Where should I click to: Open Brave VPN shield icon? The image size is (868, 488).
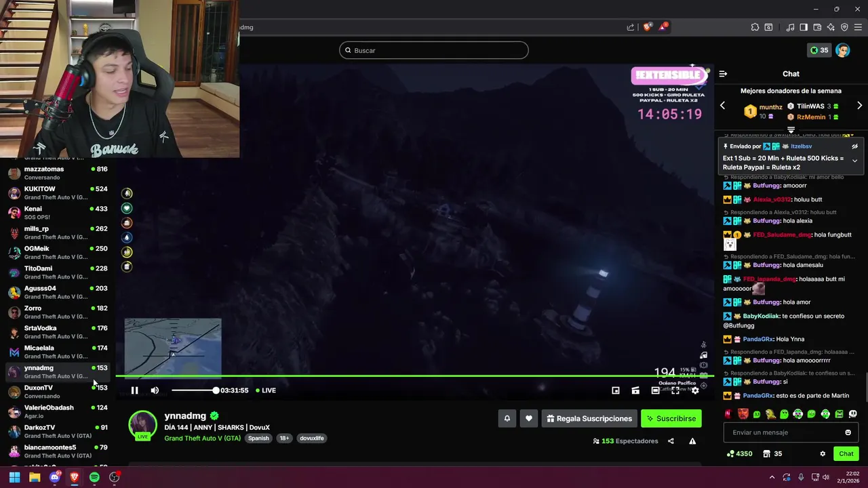[x=844, y=27]
